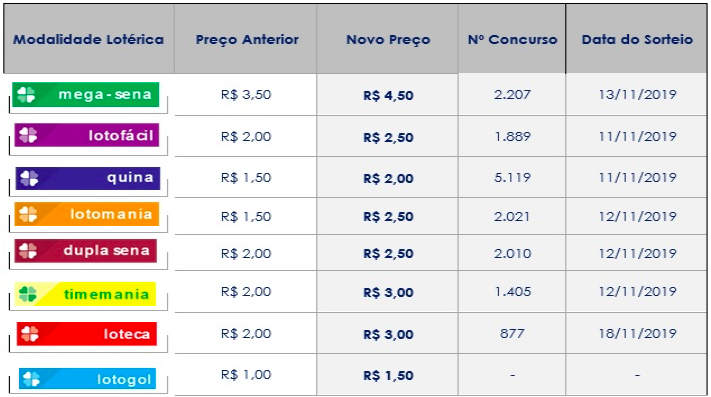Viewport: 711px width, 397px height.
Task: Click the loteca clover icon
Action: 30,334
